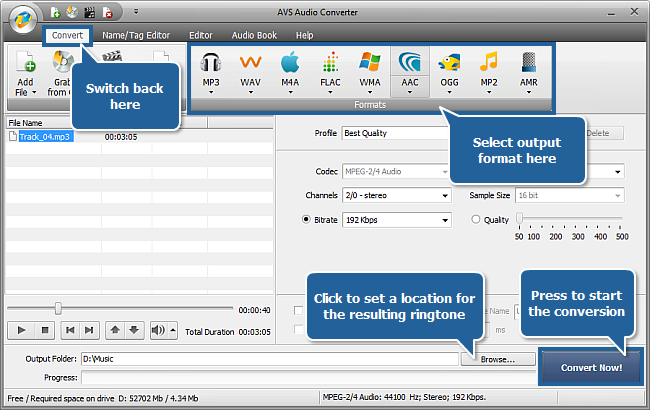This screenshot has height=410, width=650.
Task: Select Track_04.mp3 in the file list
Action: tap(46, 137)
